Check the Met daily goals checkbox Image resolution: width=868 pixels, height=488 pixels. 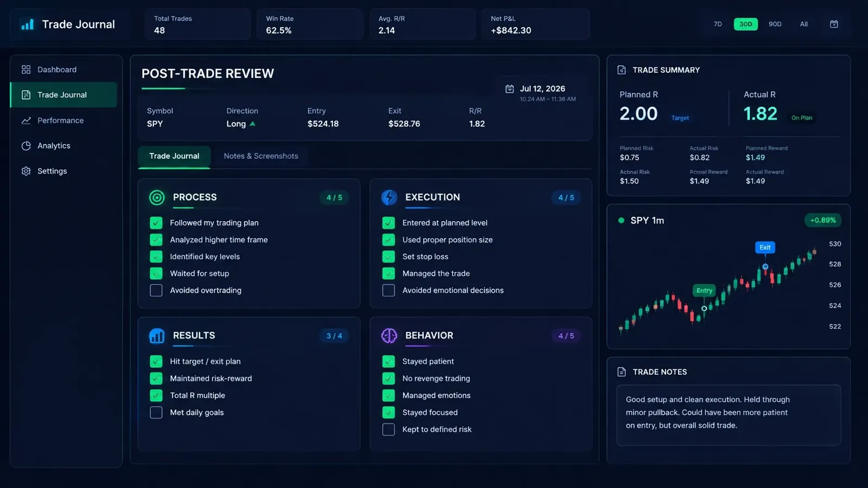156,413
